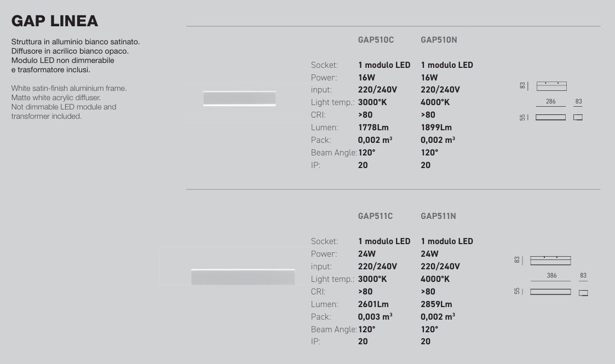
Task: Click the English white satin-finish description
Action: (69, 102)
